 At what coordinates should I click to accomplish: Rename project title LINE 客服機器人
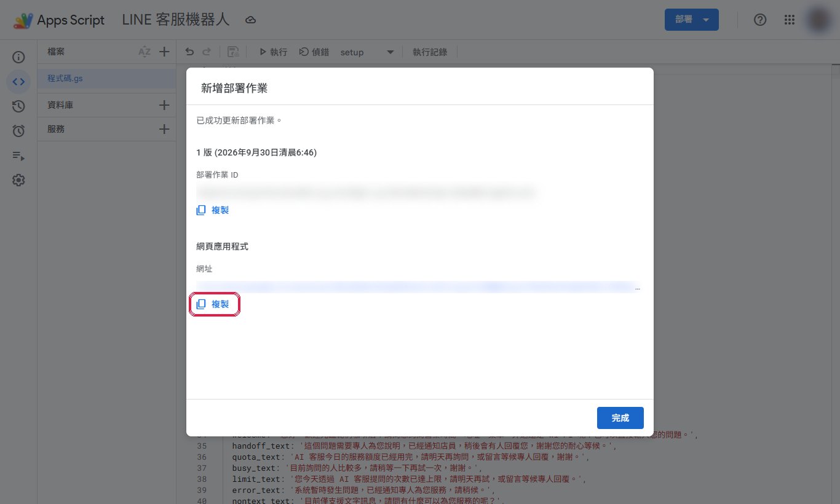click(x=176, y=20)
